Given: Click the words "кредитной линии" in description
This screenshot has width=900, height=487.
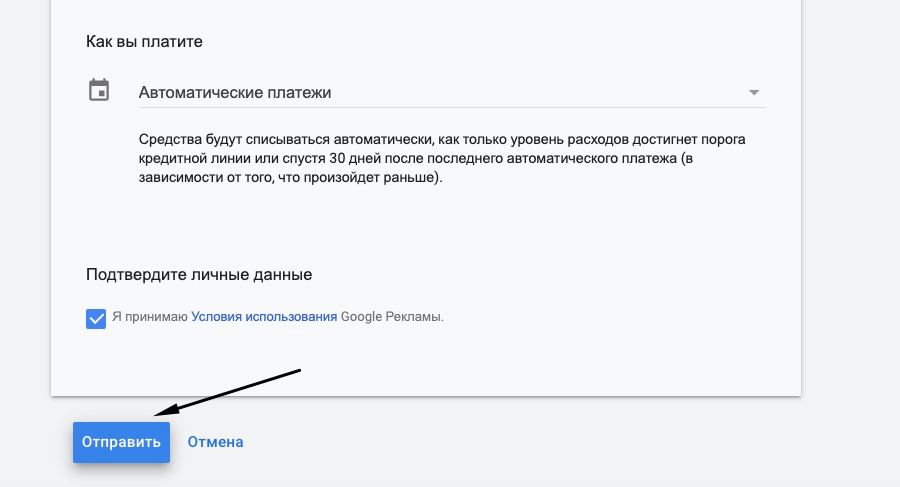Looking at the screenshot, I should 190,159.
